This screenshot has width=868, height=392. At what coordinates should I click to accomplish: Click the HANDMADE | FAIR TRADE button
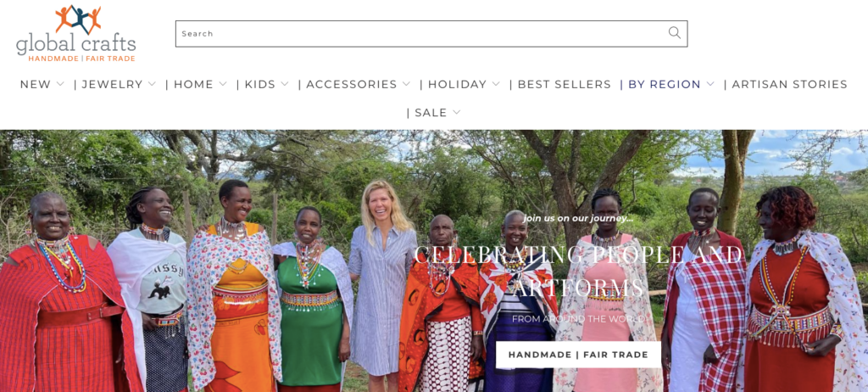(x=578, y=355)
